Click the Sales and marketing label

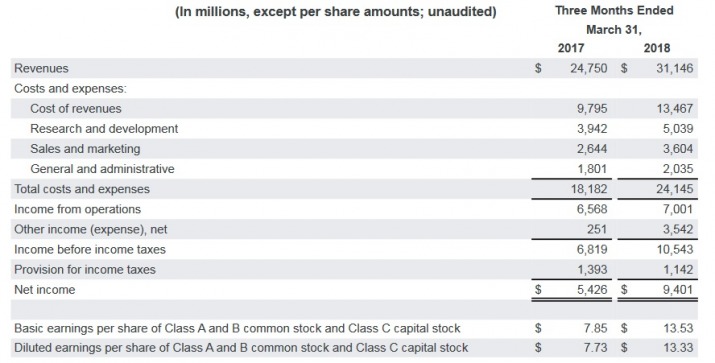pyautogui.click(x=85, y=149)
